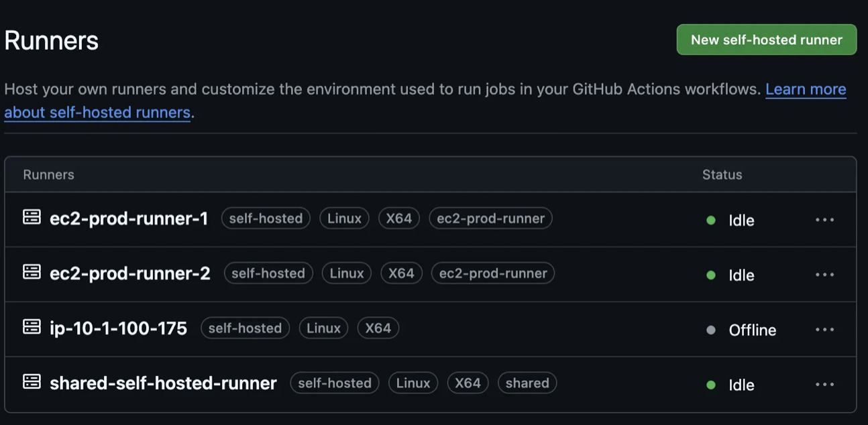
Task: Click the self-hosted label on shared-self-hosted-runner row
Action: coord(335,383)
